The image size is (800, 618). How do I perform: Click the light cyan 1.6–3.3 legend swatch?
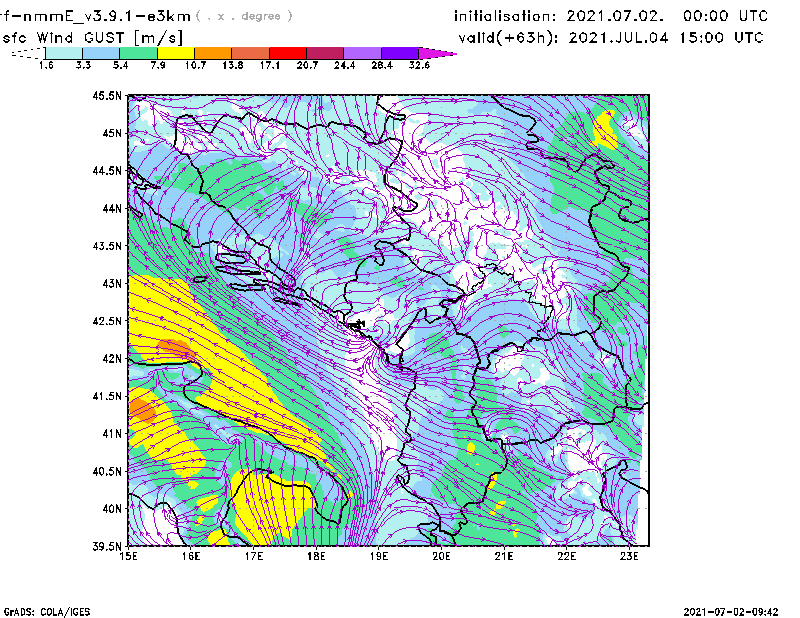pyautogui.click(x=64, y=53)
